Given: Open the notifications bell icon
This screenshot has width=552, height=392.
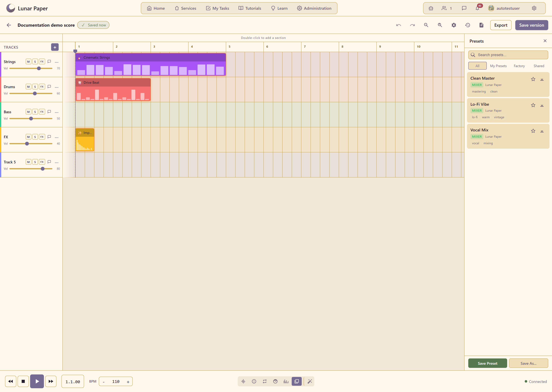Looking at the screenshot, I should [477, 8].
